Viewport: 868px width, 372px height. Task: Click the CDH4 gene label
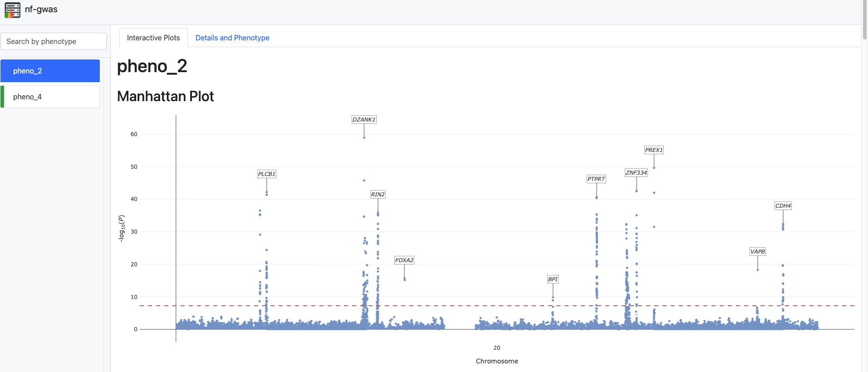click(x=783, y=206)
